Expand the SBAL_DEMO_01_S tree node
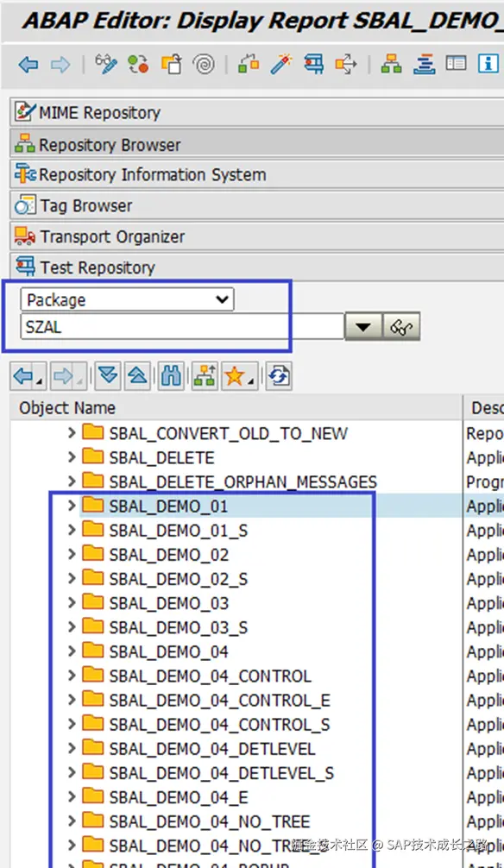Image resolution: width=504 pixels, height=868 pixels. click(72, 530)
